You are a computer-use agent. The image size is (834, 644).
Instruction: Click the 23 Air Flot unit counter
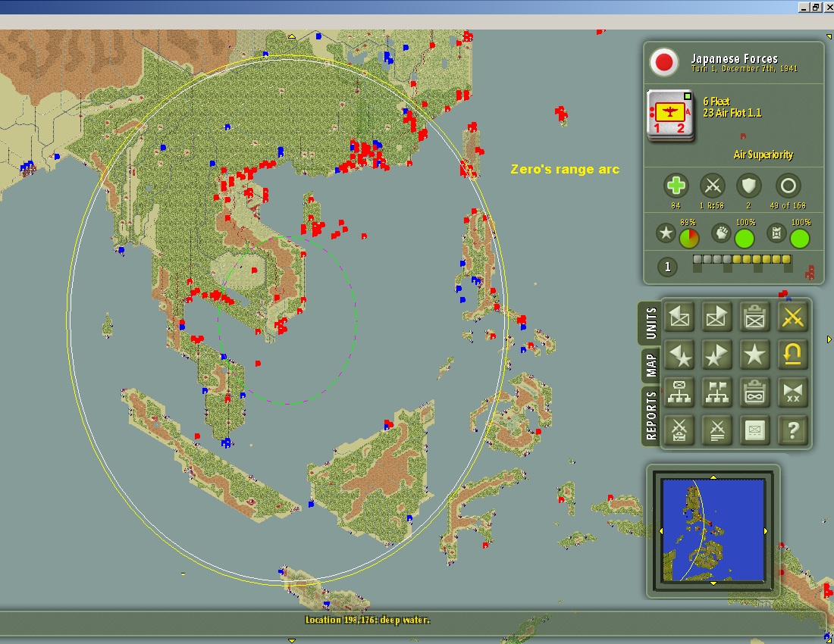coord(671,115)
